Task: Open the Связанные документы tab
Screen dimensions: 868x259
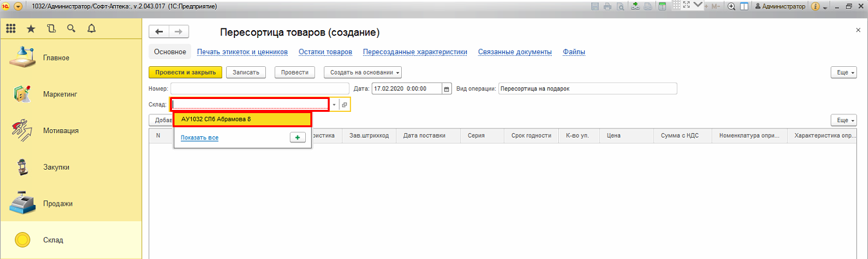Action: click(x=514, y=52)
